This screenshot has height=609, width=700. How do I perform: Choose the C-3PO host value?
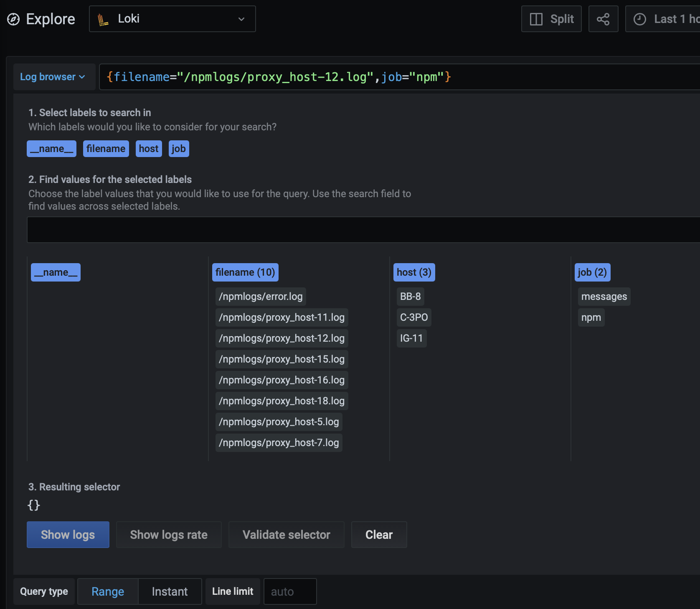click(x=414, y=317)
